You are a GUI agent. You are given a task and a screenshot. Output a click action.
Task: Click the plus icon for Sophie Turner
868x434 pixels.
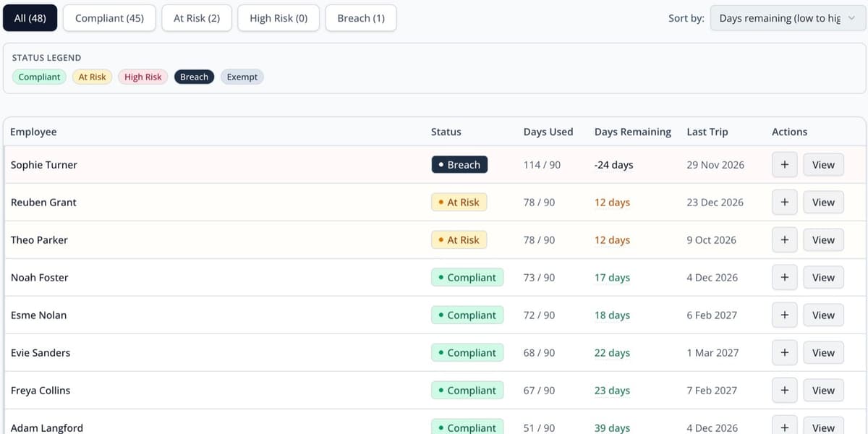[785, 165]
